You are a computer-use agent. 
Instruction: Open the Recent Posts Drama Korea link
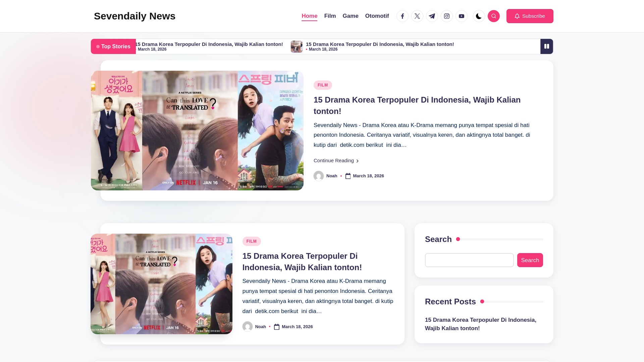coord(481,324)
